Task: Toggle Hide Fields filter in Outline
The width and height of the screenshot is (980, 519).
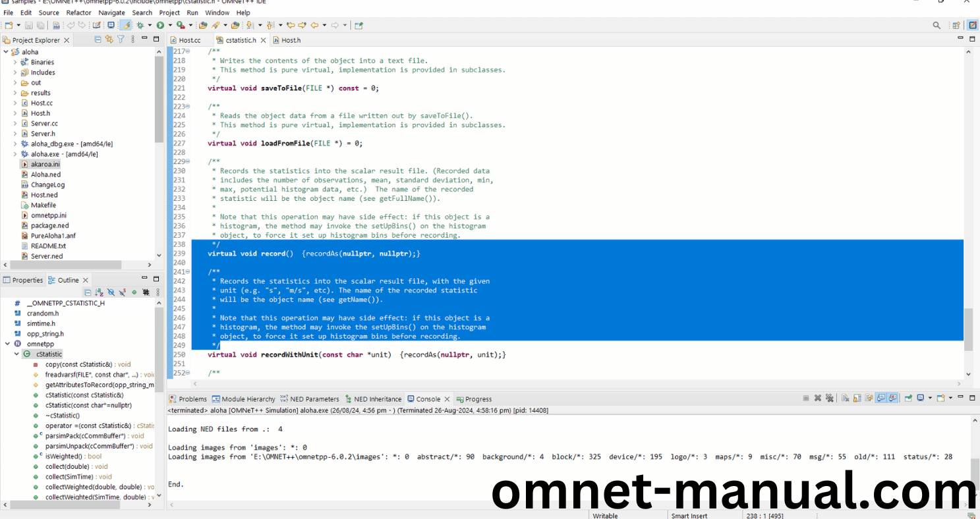Action: point(111,292)
